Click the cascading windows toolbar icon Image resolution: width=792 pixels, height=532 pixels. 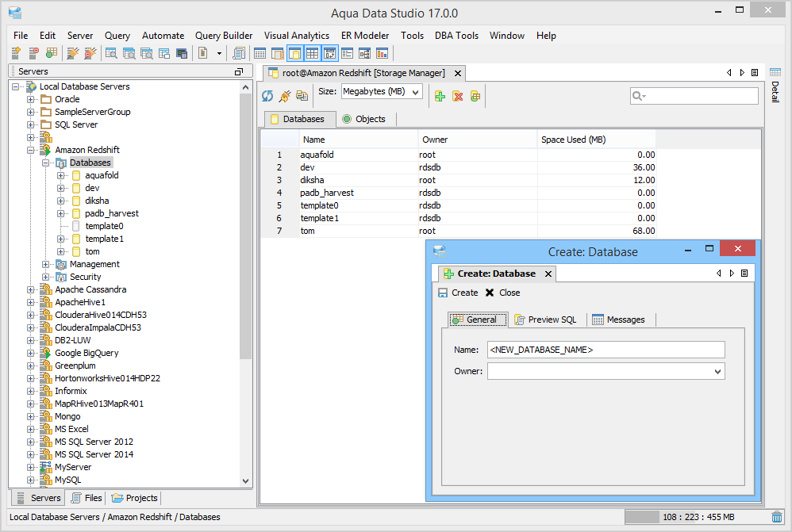pos(164,53)
